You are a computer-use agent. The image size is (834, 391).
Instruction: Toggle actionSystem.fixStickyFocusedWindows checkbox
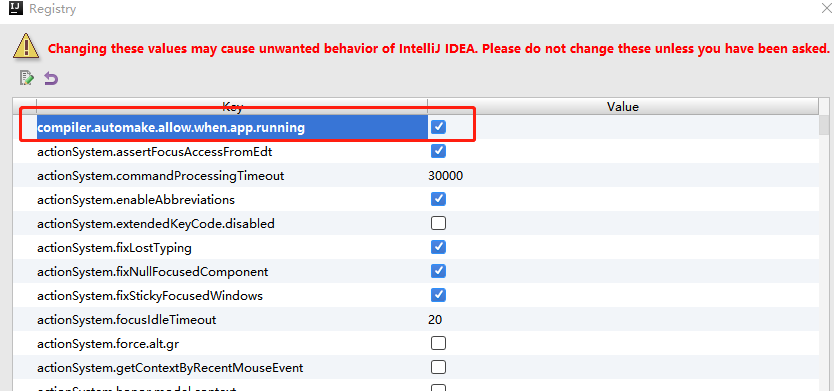(x=438, y=295)
